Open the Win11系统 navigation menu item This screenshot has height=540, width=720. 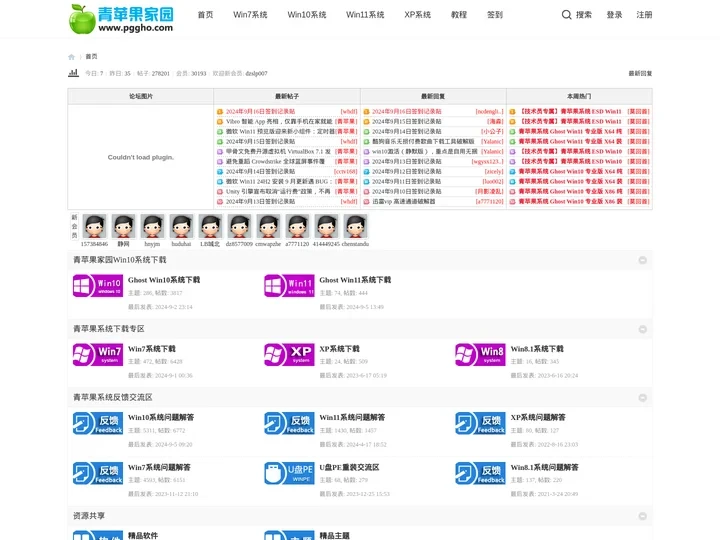365,15
